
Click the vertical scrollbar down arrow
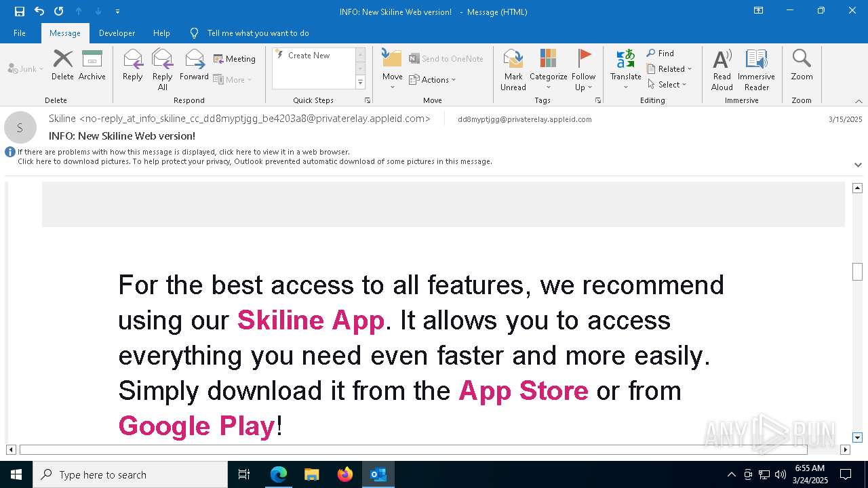click(857, 438)
